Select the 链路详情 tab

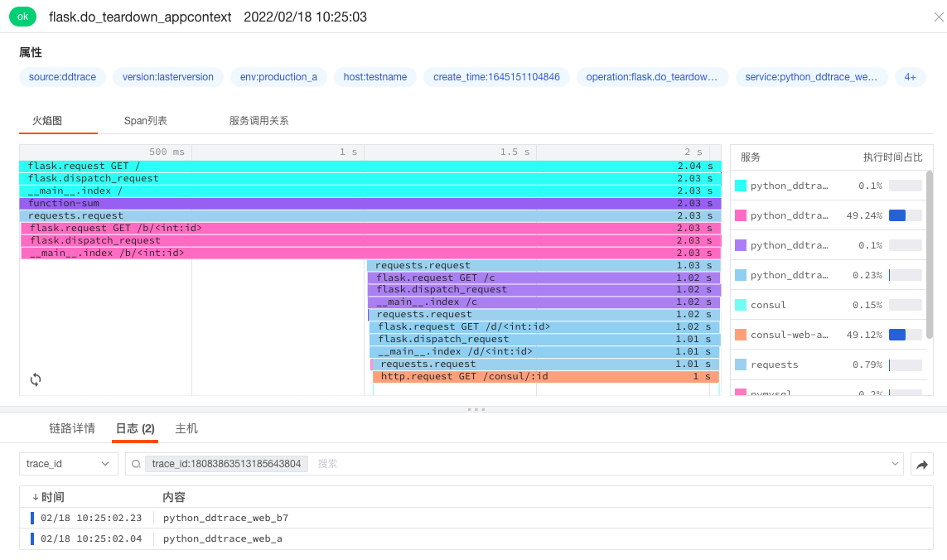[x=72, y=428]
